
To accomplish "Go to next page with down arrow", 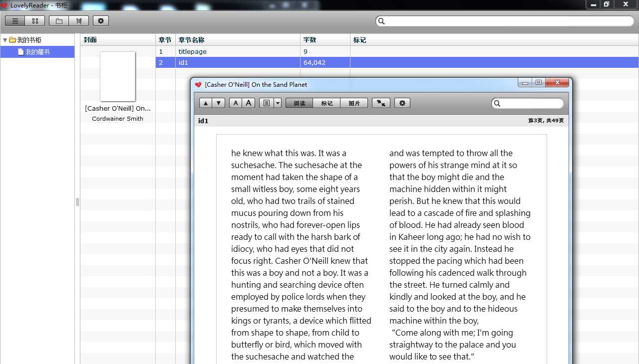I will 219,103.
